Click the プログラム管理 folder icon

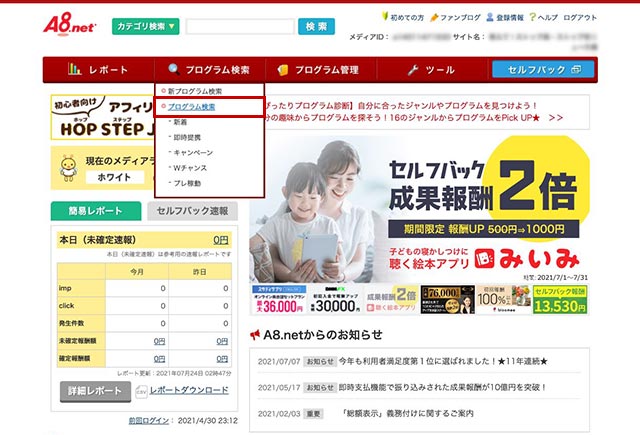click(283, 70)
